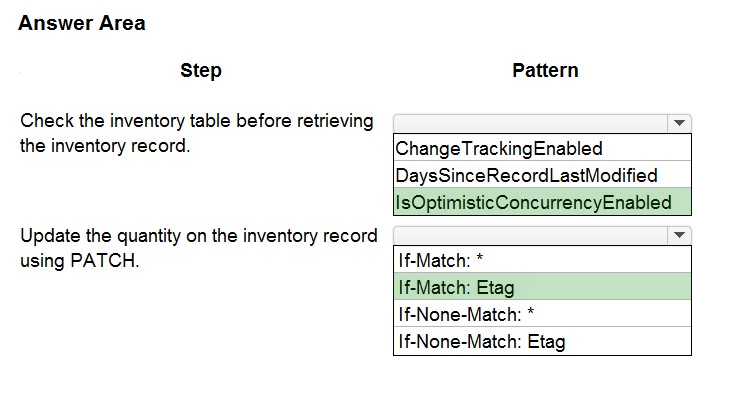Click the word 'Etag' in the 'If-None-Match: Etag' option
741x396 pixels.
546,341
